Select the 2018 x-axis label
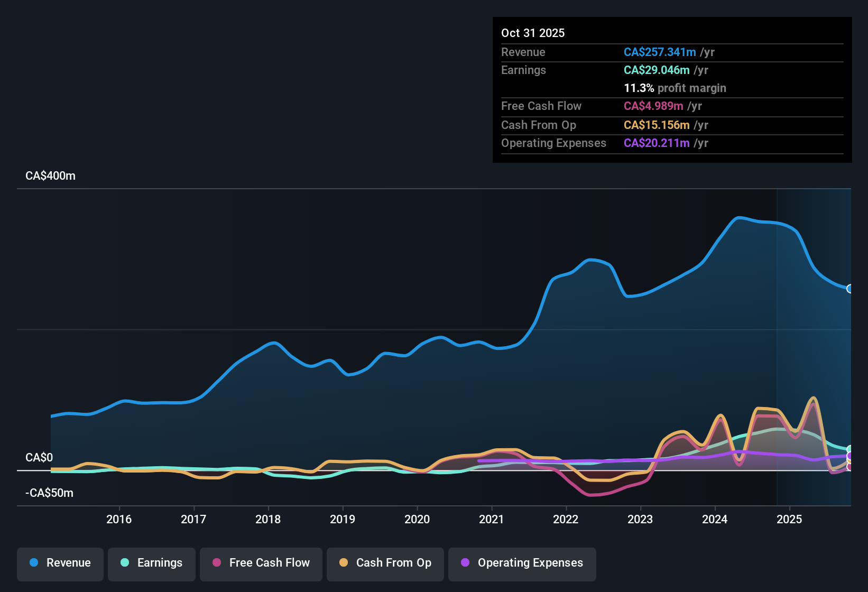Screen dimensions: 868x592 tap(268, 519)
